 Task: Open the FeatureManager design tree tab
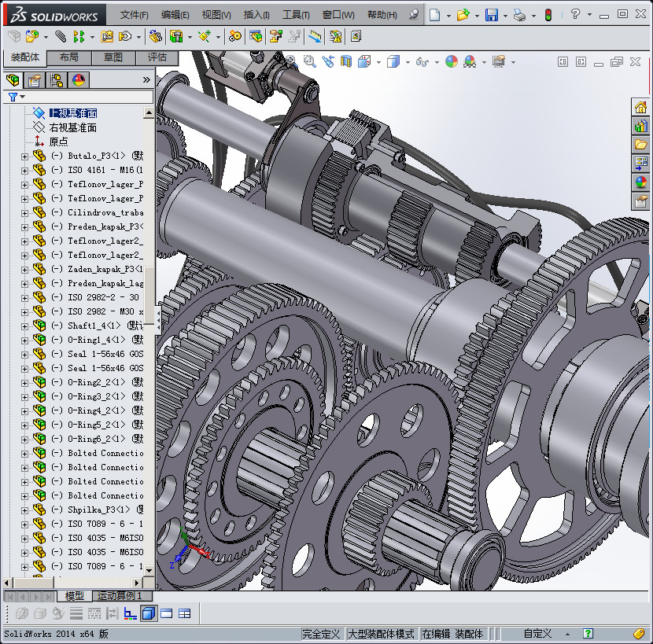click(13, 79)
